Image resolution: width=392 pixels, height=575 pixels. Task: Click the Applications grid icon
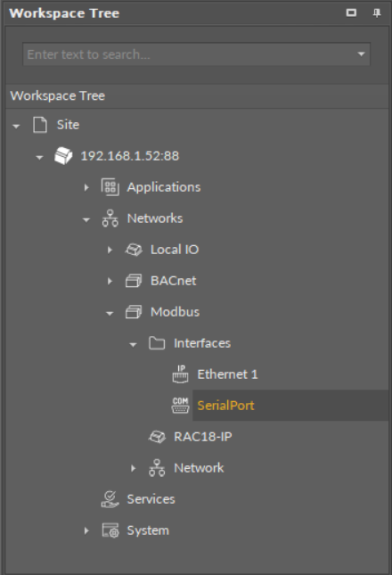tap(110, 187)
